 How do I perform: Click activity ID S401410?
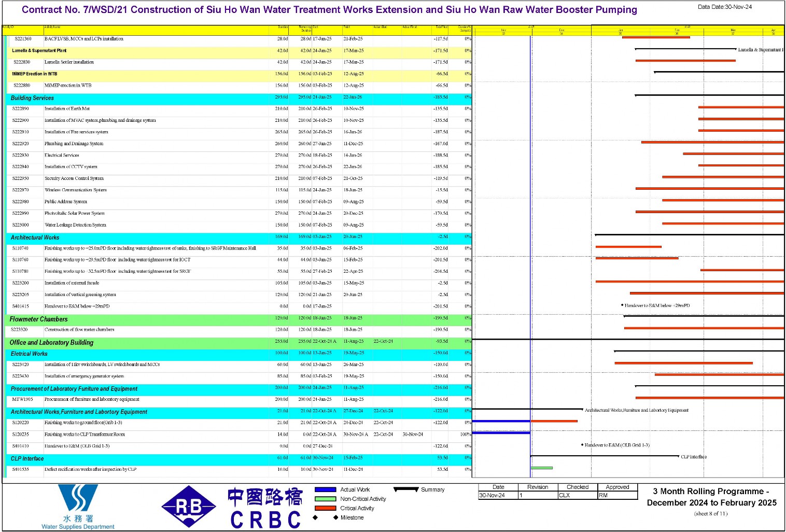[x=21, y=446]
